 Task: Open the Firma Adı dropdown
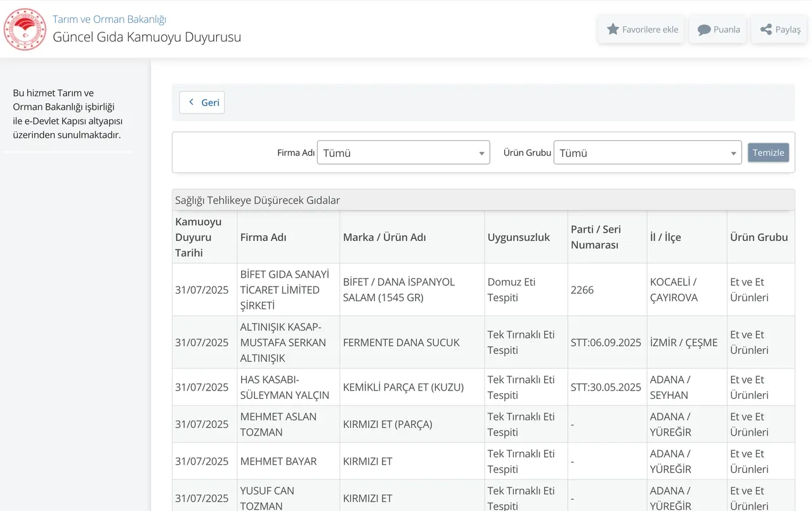(403, 153)
